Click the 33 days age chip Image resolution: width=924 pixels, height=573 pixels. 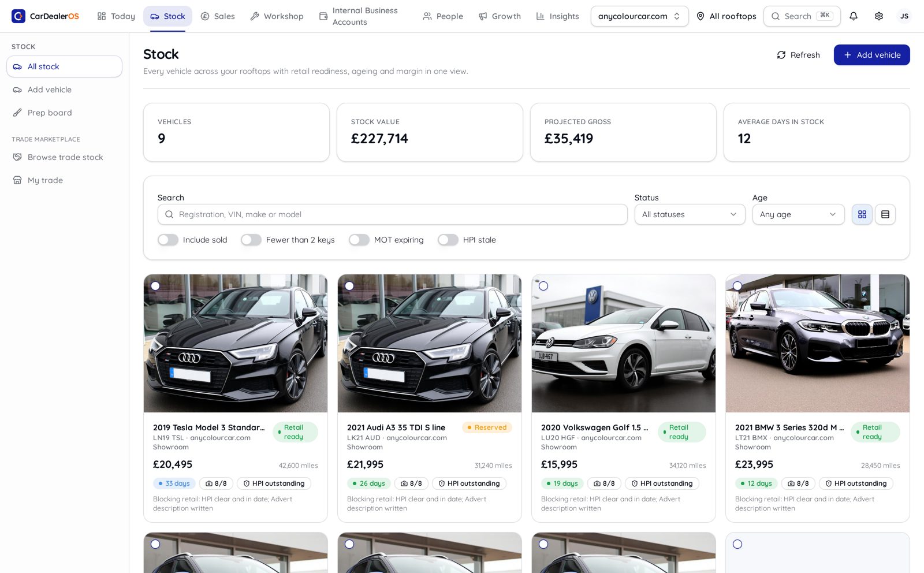[x=174, y=483]
